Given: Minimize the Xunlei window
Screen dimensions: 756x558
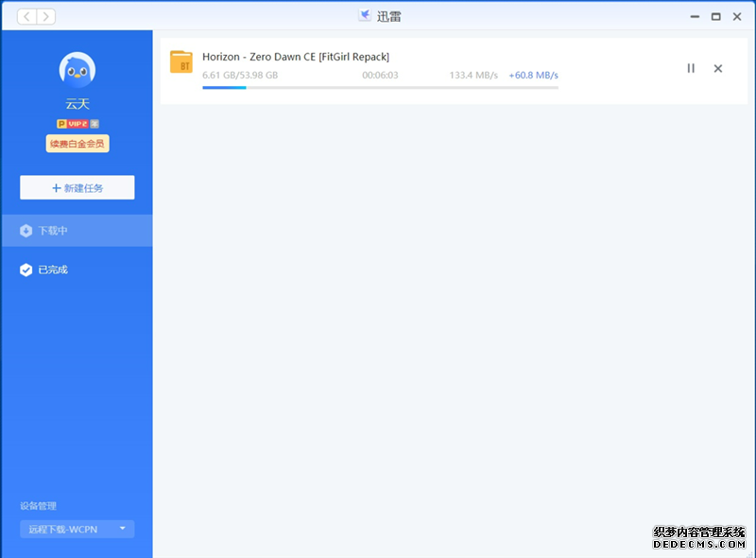Looking at the screenshot, I should (693, 16).
